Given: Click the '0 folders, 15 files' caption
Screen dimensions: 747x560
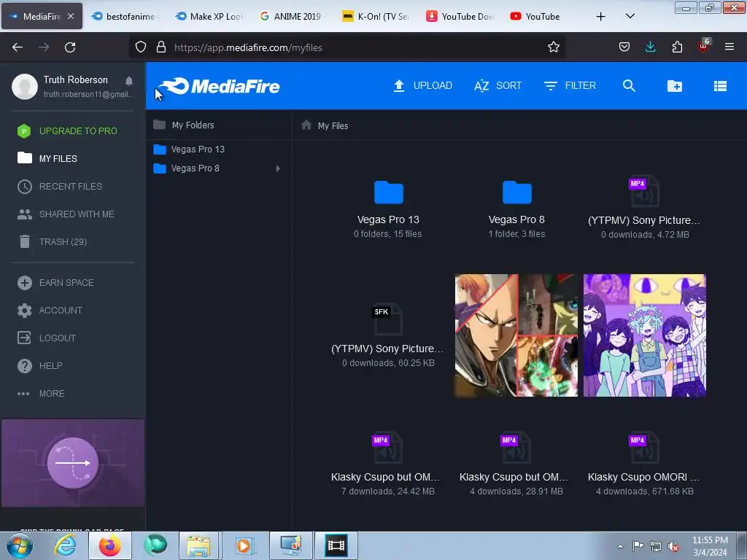Looking at the screenshot, I should pyautogui.click(x=388, y=234).
